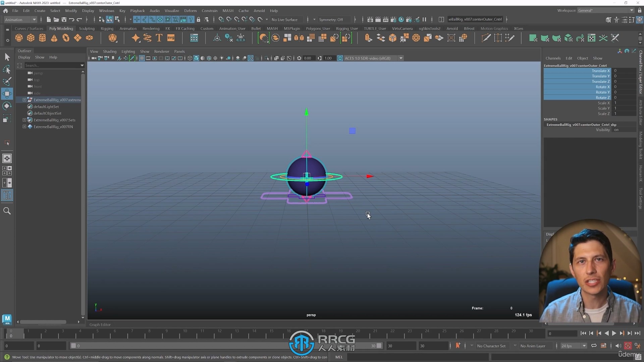Activate the Scale tool
Viewport: 644px width, 362px height.
[7, 118]
